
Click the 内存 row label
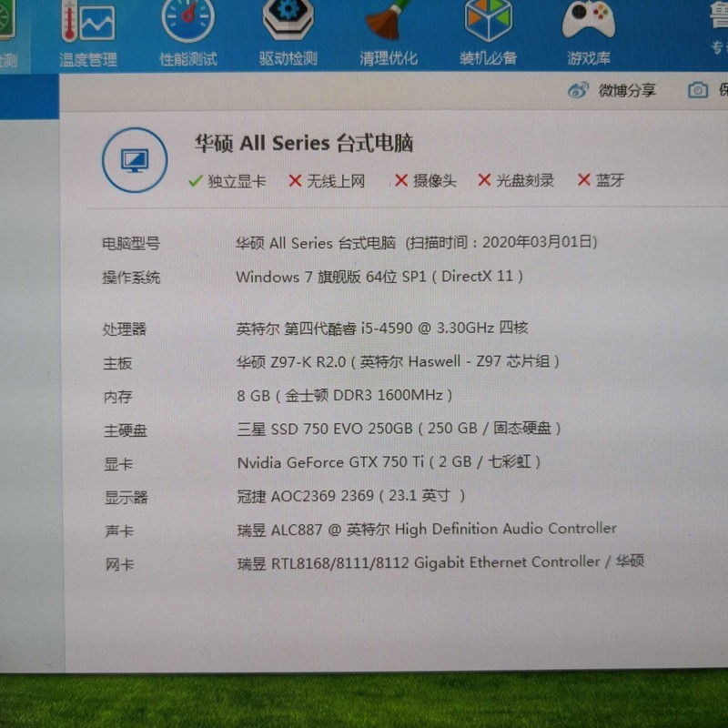[x=118, y=397]
